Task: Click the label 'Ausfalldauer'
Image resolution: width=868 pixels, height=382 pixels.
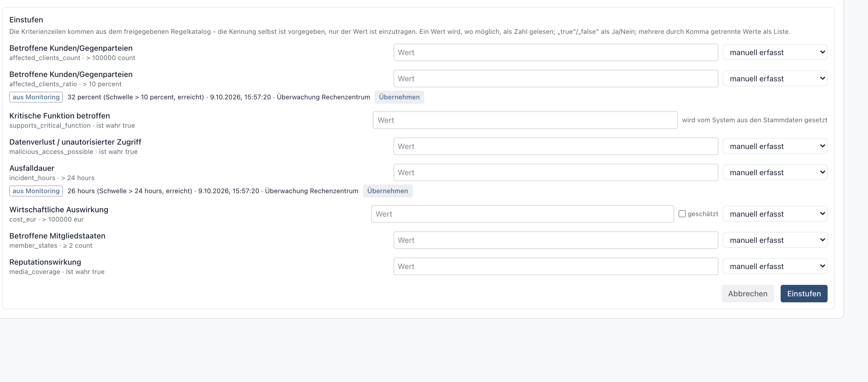Action: point(32,168)
